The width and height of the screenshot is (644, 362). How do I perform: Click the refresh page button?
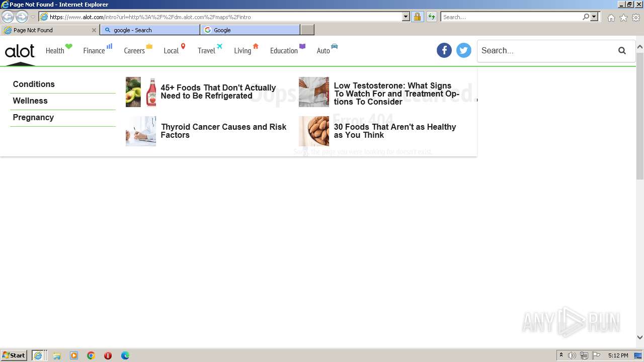click(x=432, y=17)
